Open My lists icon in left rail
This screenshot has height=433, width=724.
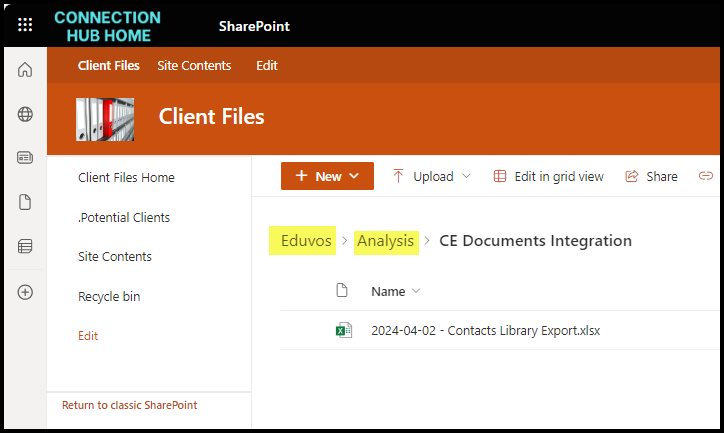pyautogui.click(x=25, y=246)
